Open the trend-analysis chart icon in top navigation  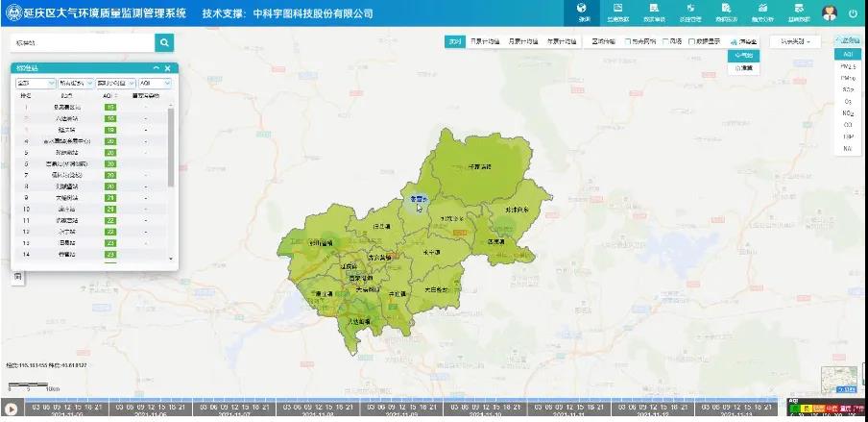click(x=762, y=9)
